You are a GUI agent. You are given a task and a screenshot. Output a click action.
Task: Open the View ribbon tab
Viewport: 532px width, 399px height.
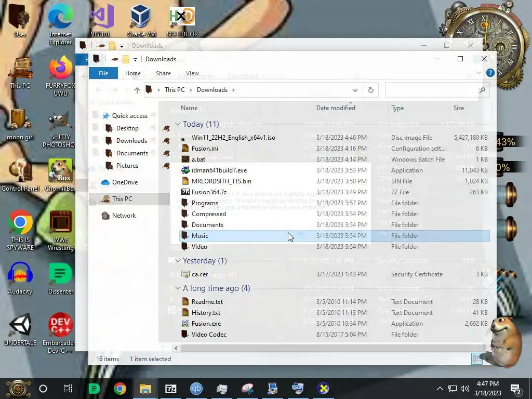(x=192, y=73)
